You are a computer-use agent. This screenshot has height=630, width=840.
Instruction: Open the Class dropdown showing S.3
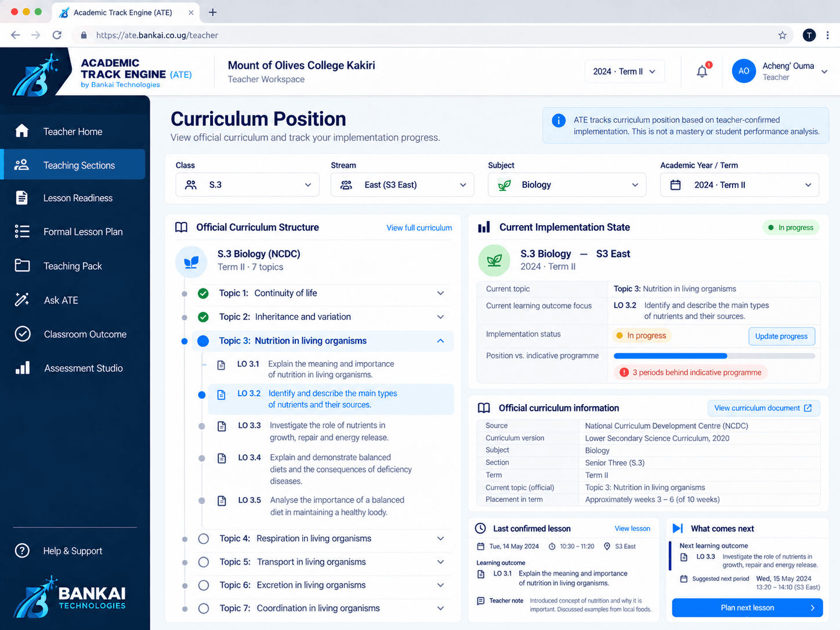[248, 185]
